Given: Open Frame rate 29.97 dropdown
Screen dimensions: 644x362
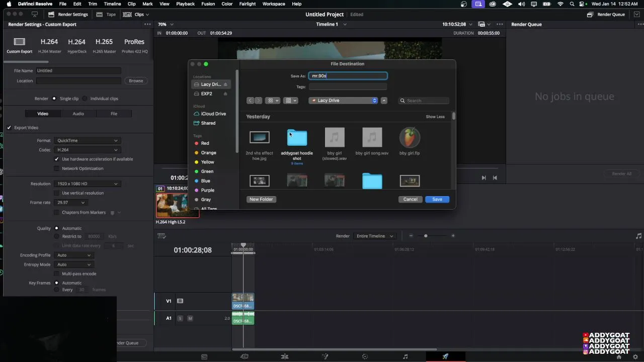Looking at the screenshot, I should click(71, 203).
